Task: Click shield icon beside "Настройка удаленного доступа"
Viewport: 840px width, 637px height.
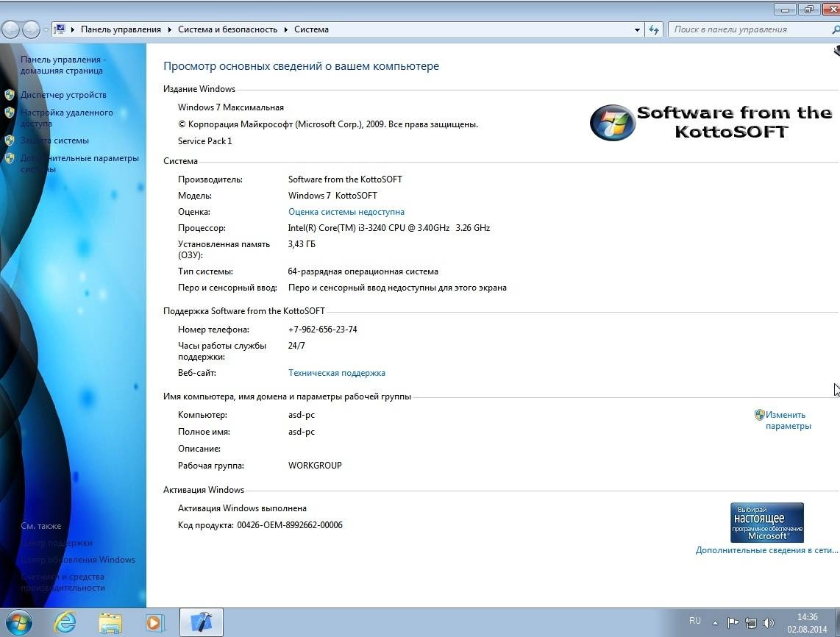Action: [9, 113]
